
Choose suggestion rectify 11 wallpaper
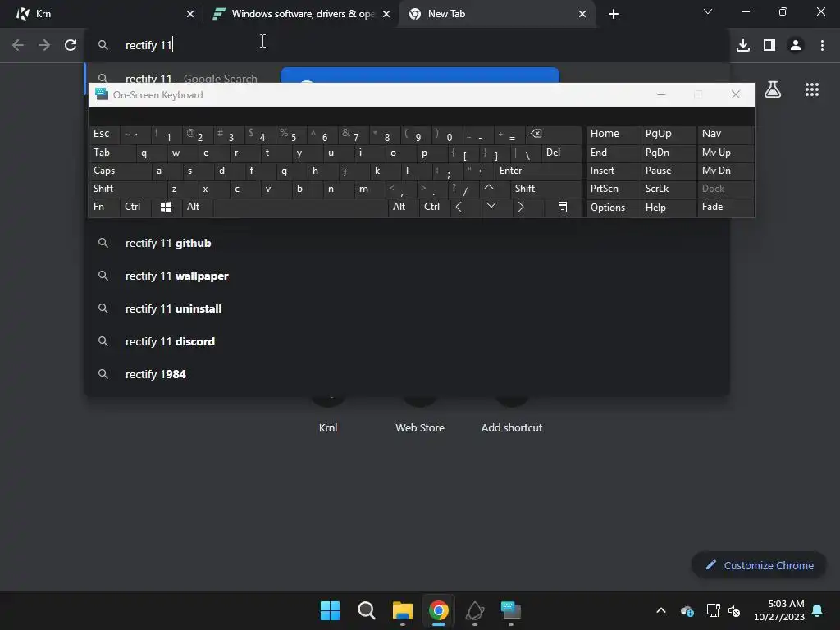click(x=407, y=276)
